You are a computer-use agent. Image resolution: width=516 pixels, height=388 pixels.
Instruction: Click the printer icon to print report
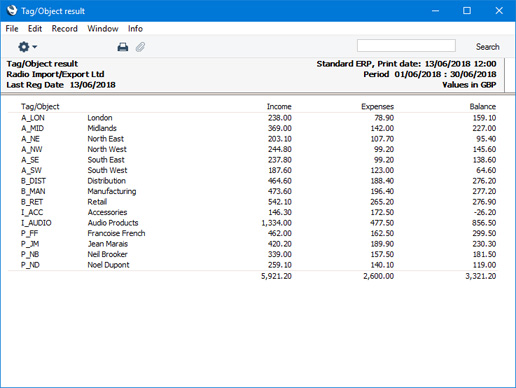pyautogui.click(x=123, y=47)
